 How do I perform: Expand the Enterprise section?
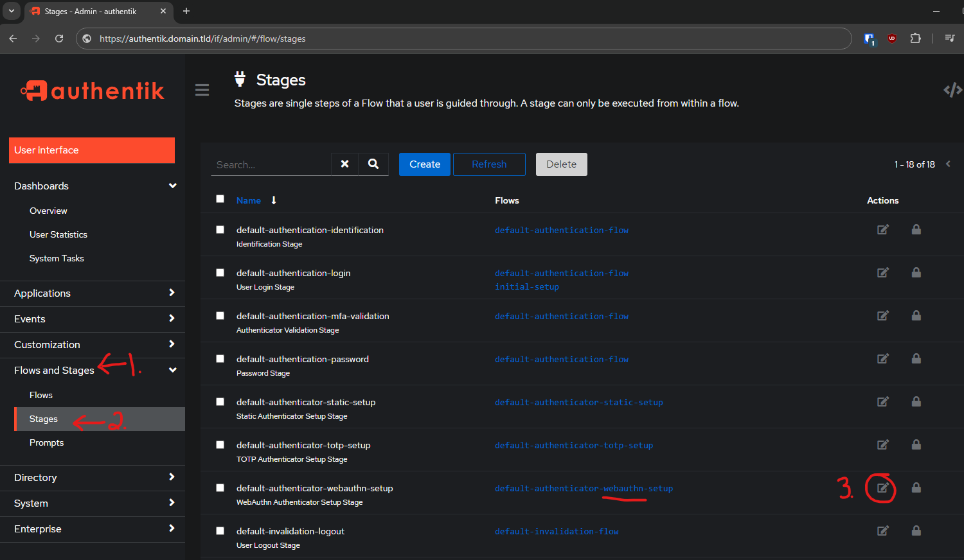[x=93, y=529]
